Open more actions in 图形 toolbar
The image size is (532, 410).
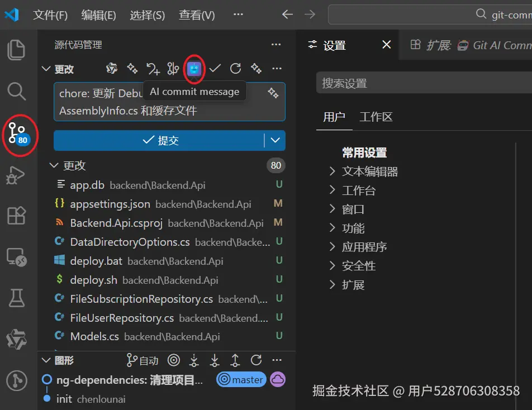277,360
